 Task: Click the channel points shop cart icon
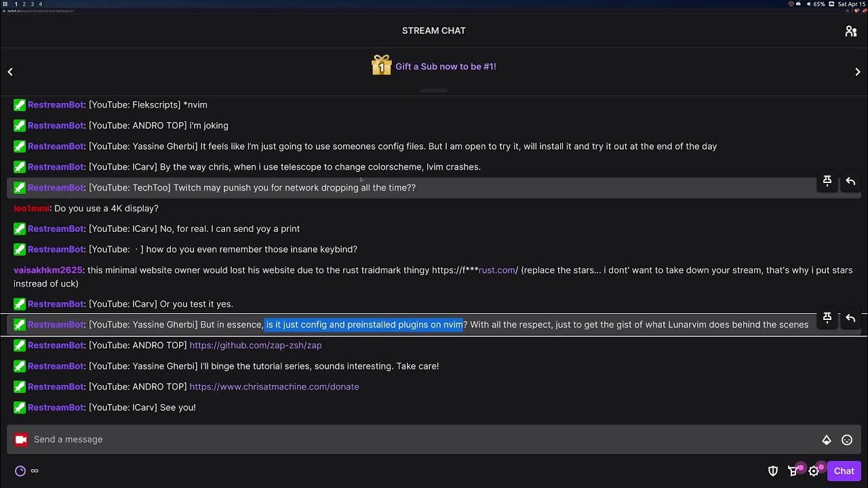793,471
